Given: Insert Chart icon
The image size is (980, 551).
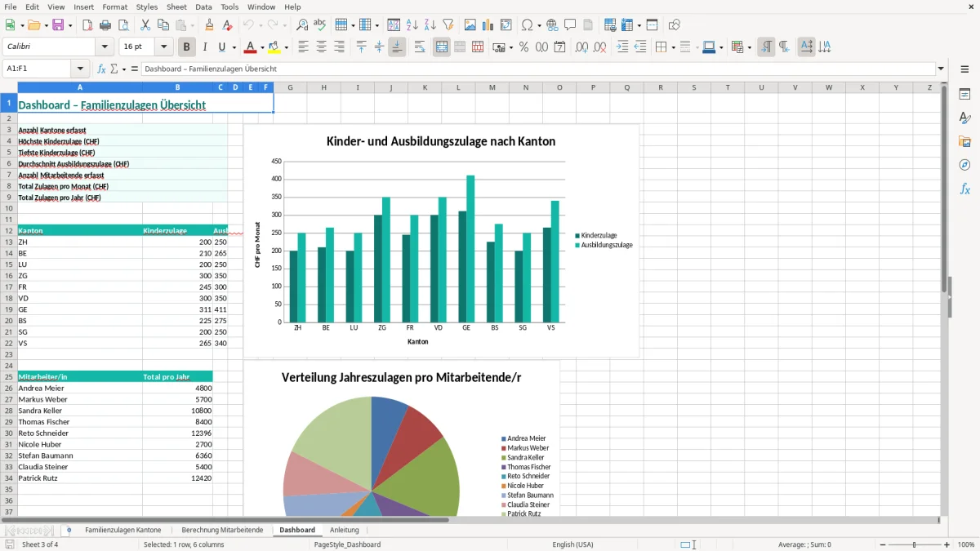Looking at the screenshot, I should pos(488,25).
